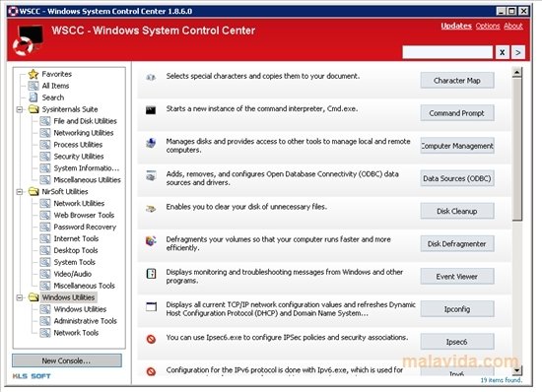Click the Command Prompt row icon
Viewport: 542px width, 392px height.
pos(151,110)
